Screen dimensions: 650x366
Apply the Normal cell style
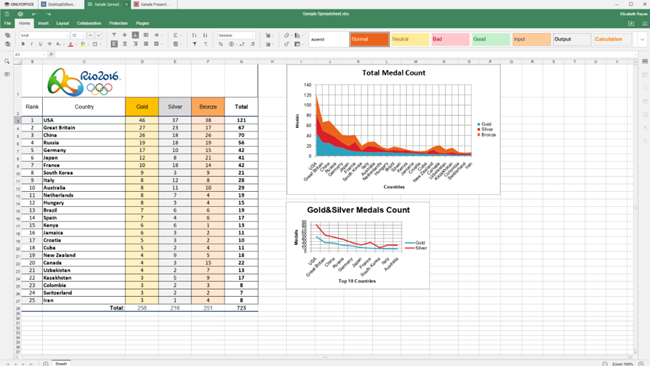tap(369, 39)
